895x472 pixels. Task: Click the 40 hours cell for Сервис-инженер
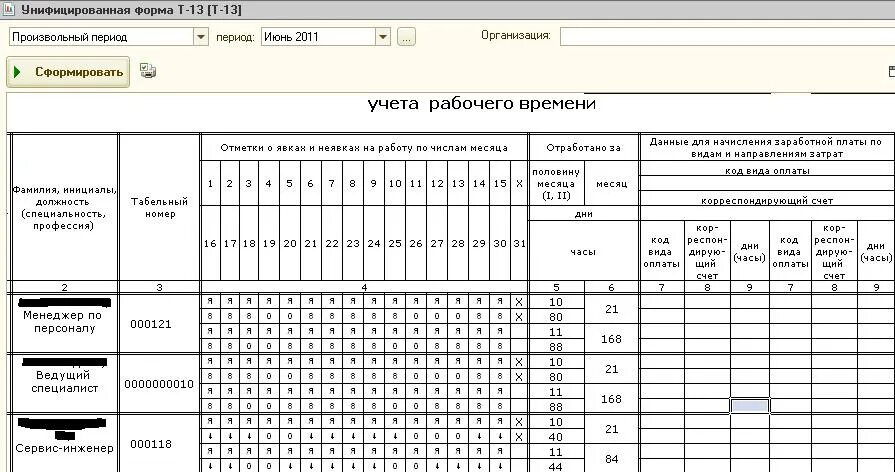pos(556,437)
